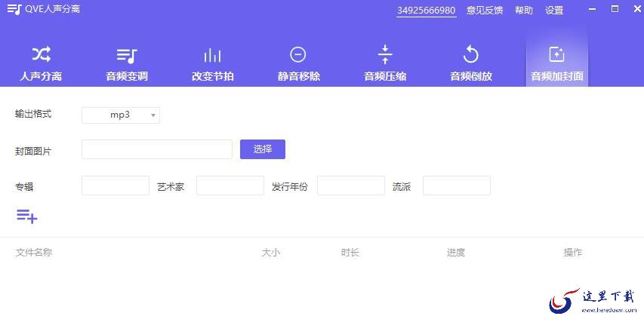Click the 大小 column header

(x=270, y=253)
